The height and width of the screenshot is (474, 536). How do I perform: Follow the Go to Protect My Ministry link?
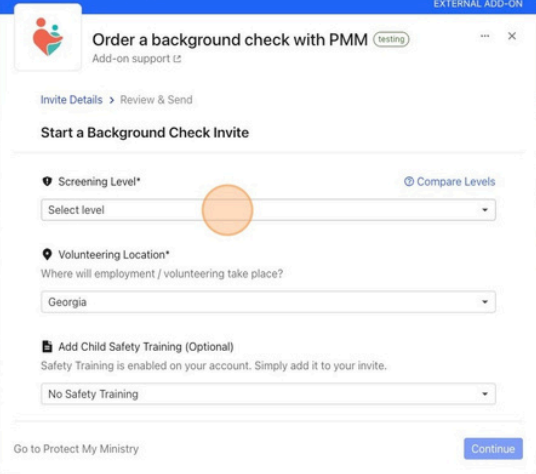click(x=76, y=449)
